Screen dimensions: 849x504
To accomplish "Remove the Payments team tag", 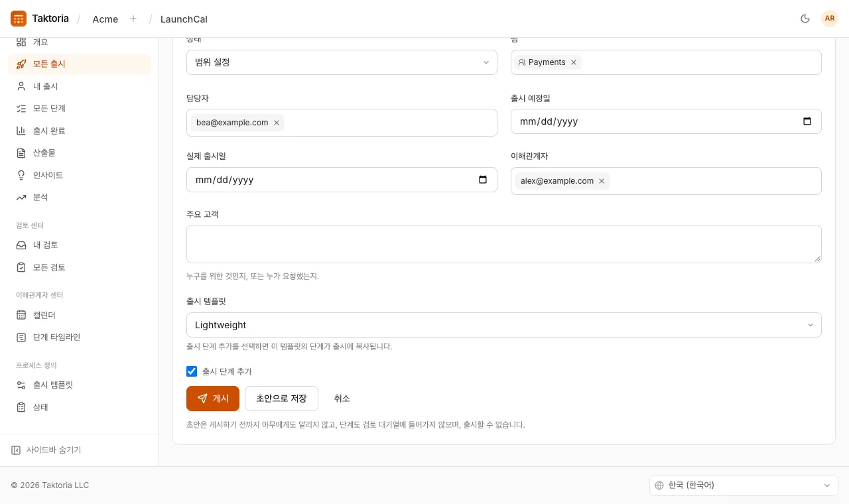I will tap(574, 62).
